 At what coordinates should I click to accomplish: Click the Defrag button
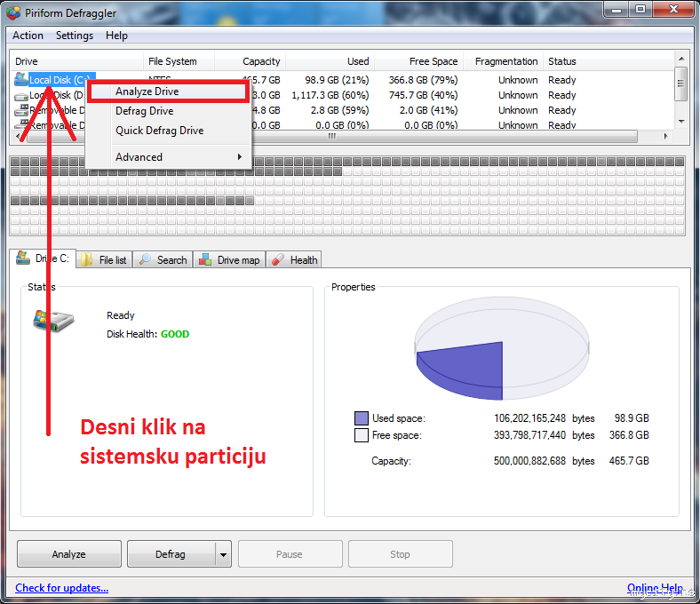171,554
